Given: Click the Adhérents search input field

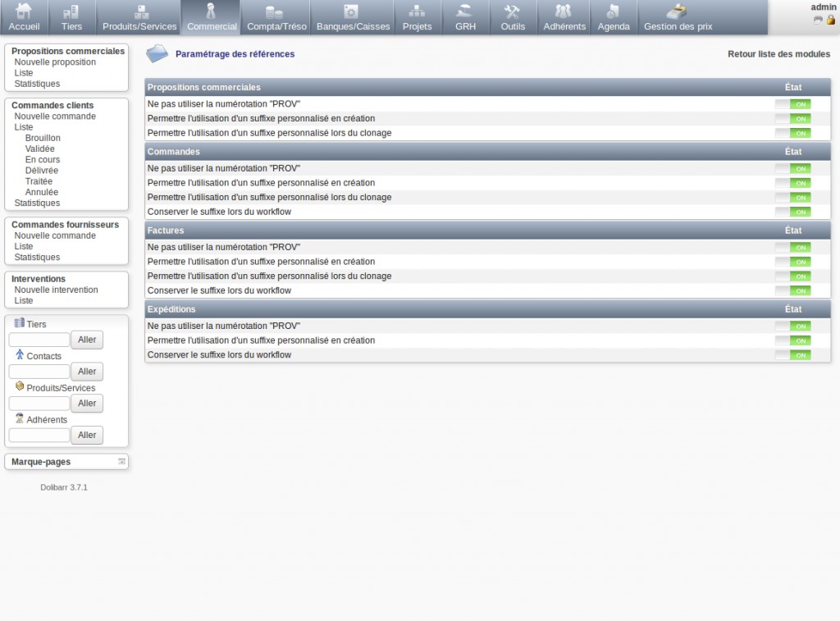Looking at the screenshot, I should coord(39,435).
